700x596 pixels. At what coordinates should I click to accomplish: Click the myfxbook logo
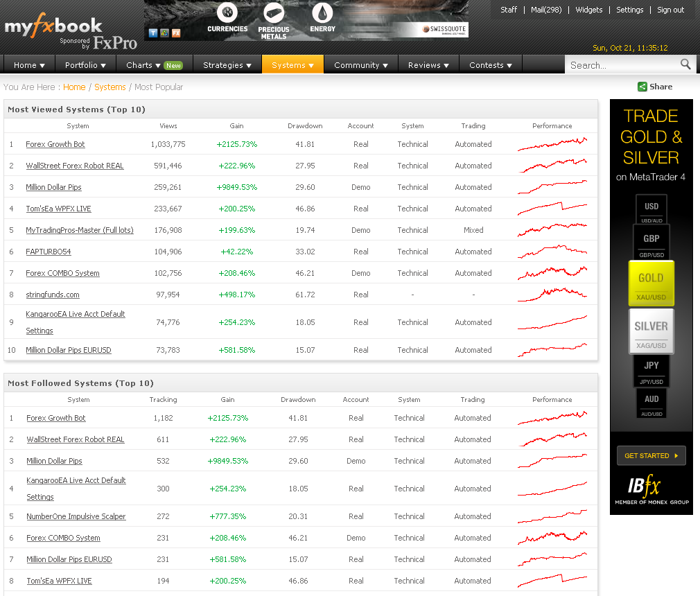[53, 26]
